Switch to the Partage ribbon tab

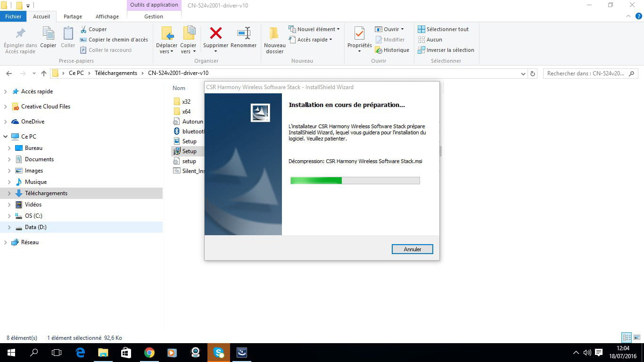pos(73,16)
